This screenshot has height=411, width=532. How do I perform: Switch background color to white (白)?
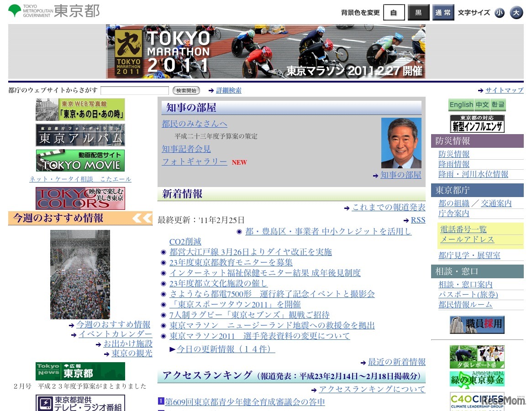click(394, 12)
